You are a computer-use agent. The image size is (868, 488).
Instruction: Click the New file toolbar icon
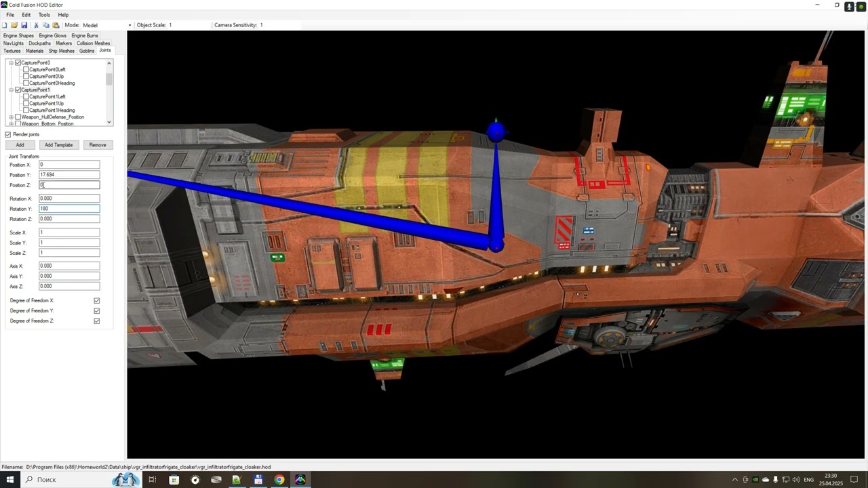tap(5, 25)
